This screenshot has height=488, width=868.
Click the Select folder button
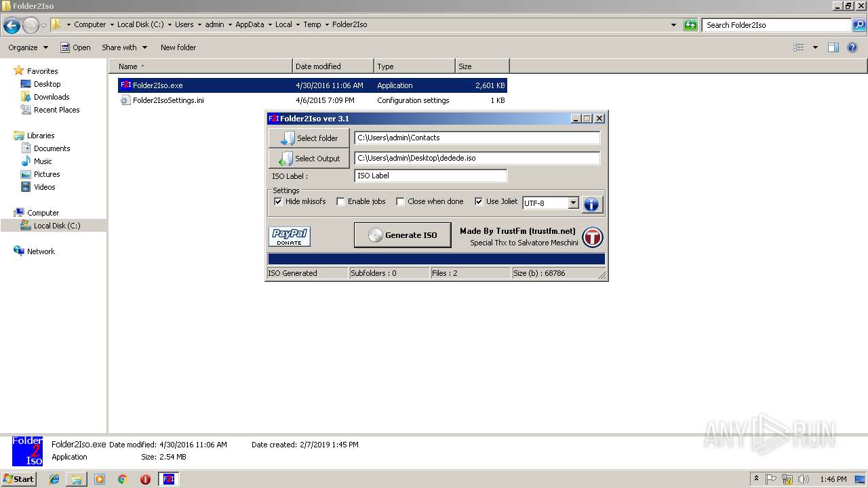[x=309, y=138]
